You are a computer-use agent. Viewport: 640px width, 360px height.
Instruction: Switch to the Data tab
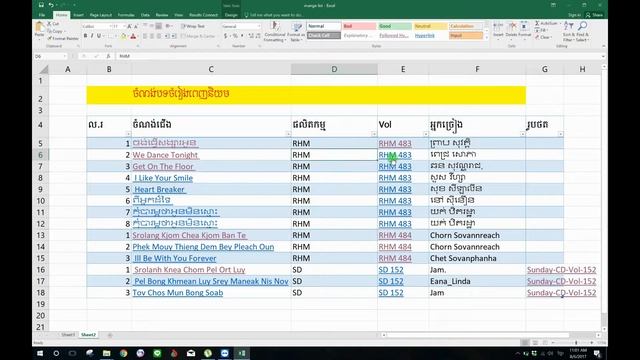(x=145, y=15)
